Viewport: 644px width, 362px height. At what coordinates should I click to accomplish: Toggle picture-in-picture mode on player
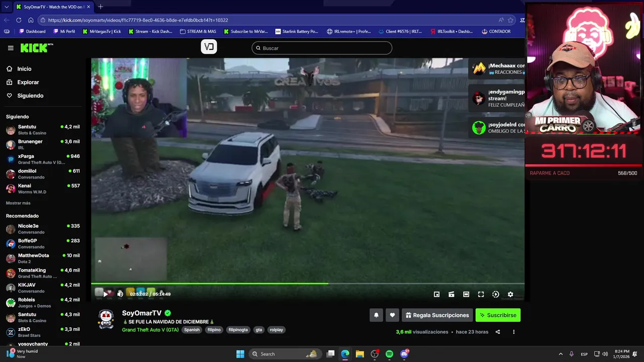pos(437,294)
